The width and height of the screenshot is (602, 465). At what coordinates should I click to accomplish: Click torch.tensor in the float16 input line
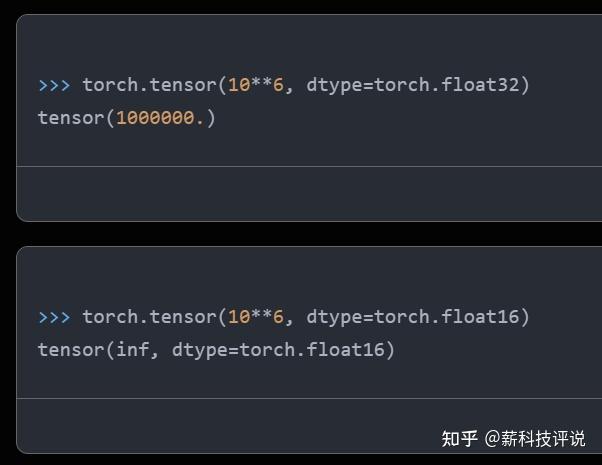(x=149, y=317)
